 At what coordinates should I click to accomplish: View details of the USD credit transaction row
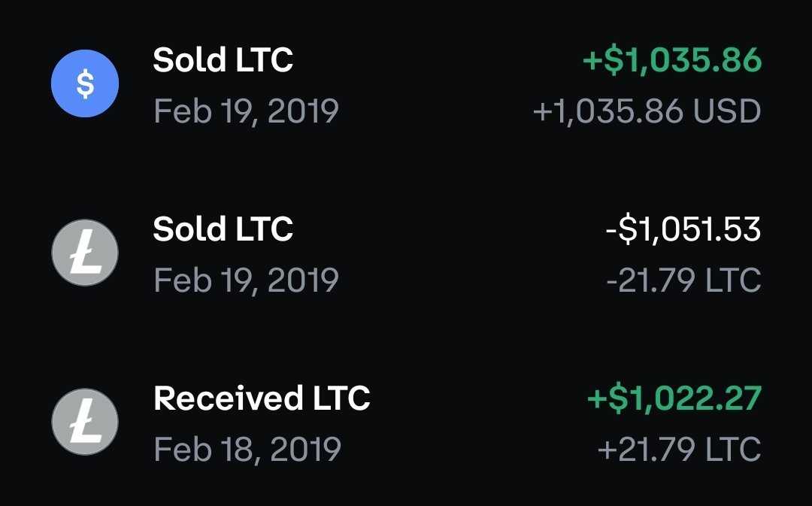click(x=406, y=84)
